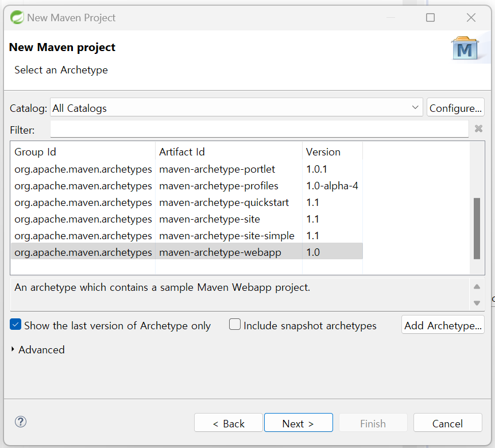Proceed with the Next button
Viewport: 495px width, 448px height.
click(299, 423)
